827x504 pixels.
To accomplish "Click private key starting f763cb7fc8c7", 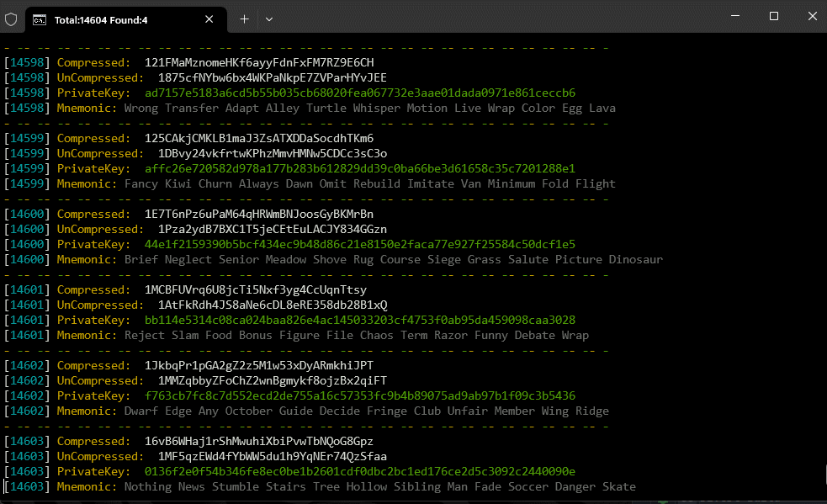I will [x=360, y=395].
